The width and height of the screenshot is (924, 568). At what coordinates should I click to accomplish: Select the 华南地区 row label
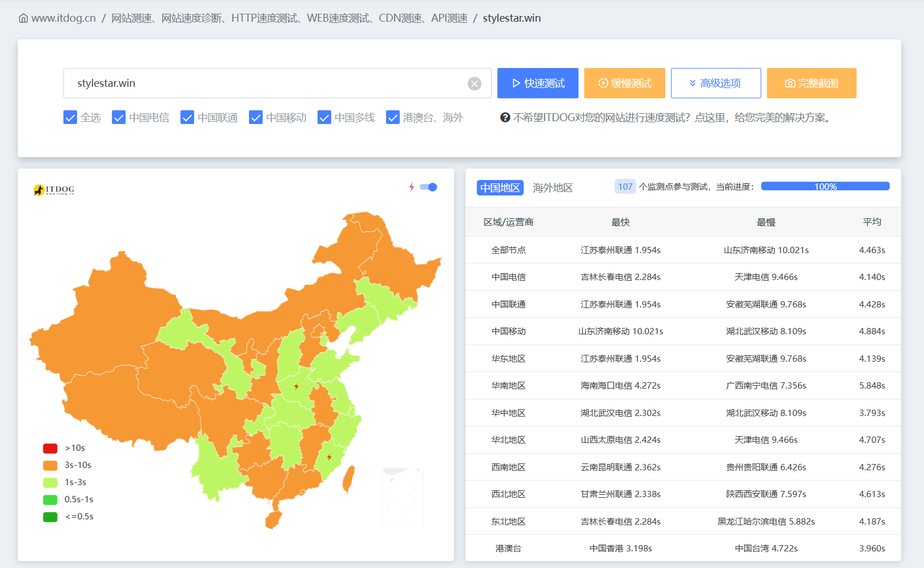pos(508,386)
